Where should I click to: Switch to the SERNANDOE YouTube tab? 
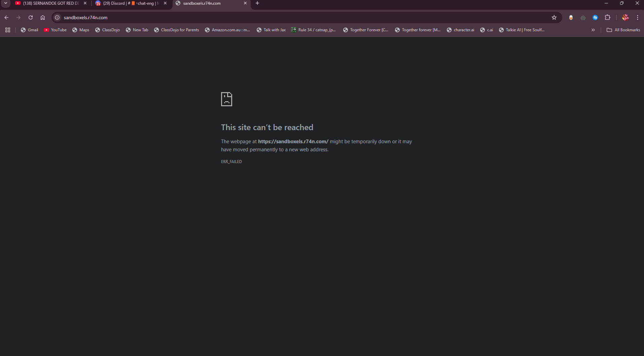pos(49,3)
